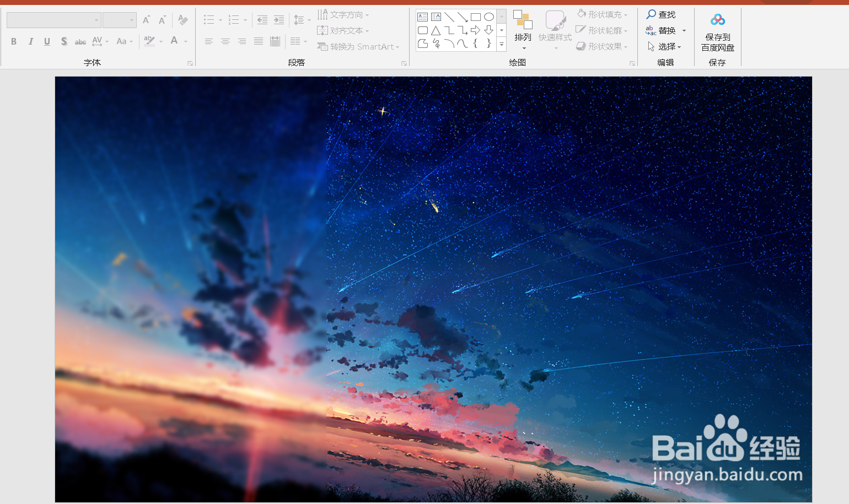
Task: Open the character spacing AV dropdown
Action: (100, 41)
